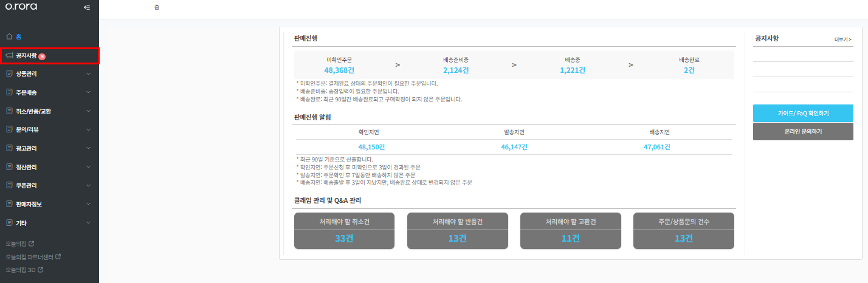Click the external link icon beside 오늘의집 3D
This screenshot has height=283, width=868.
coord(41,270)
